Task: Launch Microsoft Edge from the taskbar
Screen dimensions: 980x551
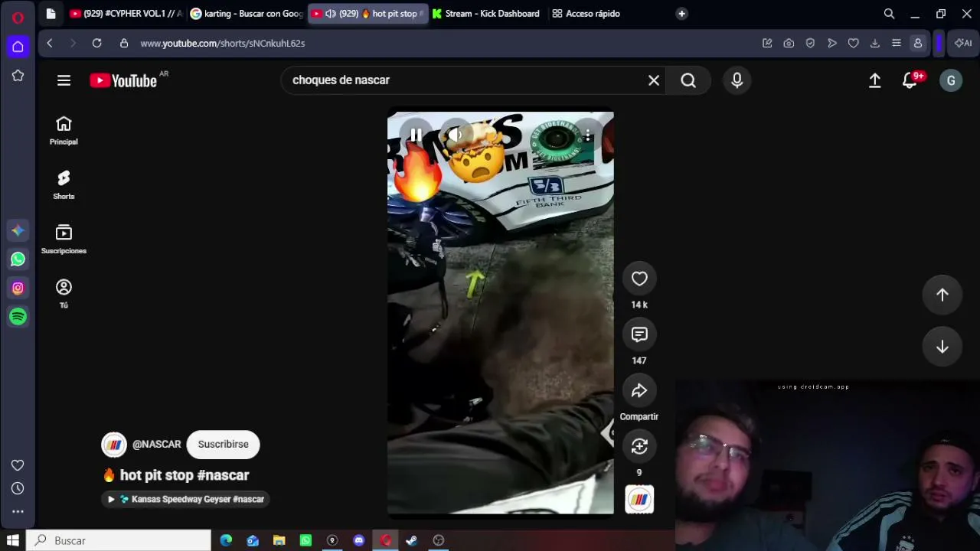Action: [x=226, y=540]
